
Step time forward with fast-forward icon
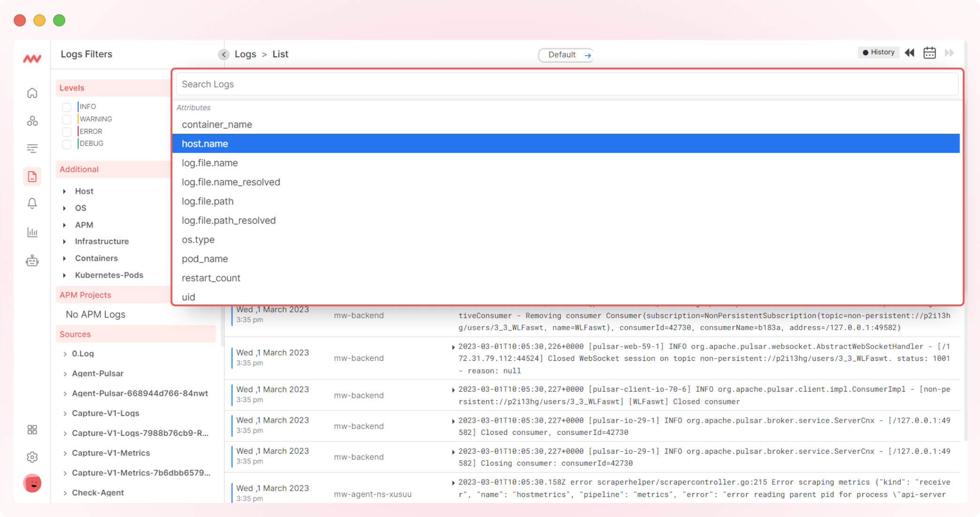tap(949, 53)
